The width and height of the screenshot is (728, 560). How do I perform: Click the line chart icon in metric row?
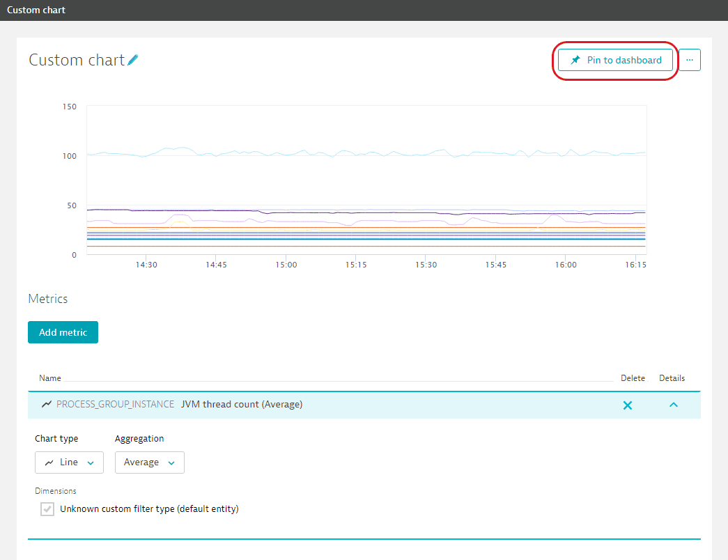(x=47, y=404)
